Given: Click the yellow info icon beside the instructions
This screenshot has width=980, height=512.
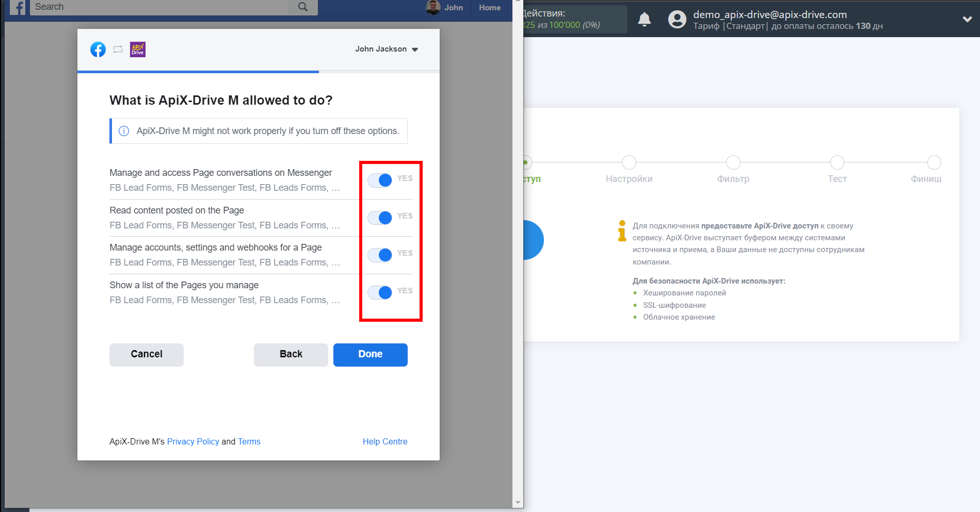Looking at the screenshot, I should click(x=622, y=230).
